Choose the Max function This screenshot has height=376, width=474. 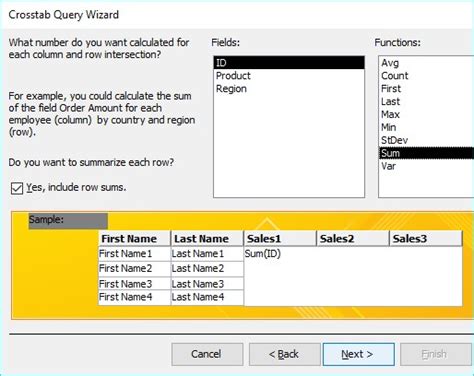pos(426,114)
